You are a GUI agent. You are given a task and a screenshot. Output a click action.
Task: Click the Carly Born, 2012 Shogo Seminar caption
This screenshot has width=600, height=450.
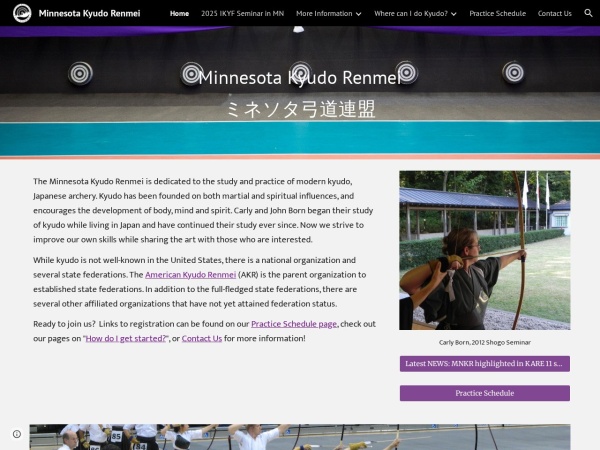tap(485, 342)
